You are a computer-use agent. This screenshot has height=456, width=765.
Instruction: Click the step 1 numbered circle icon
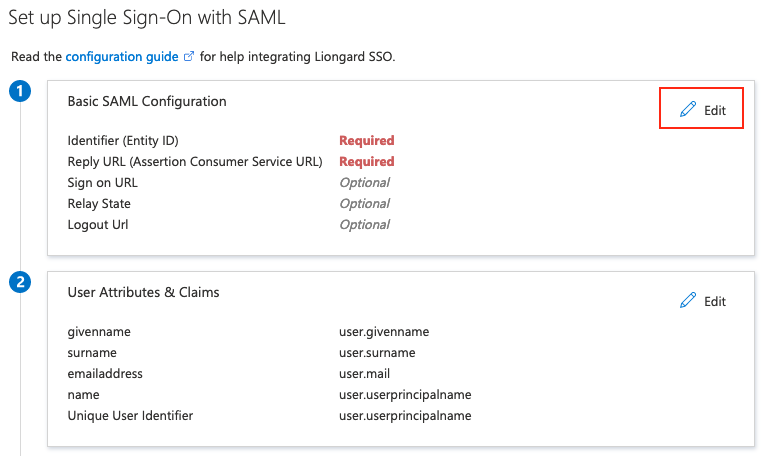(x=19, y=92)
